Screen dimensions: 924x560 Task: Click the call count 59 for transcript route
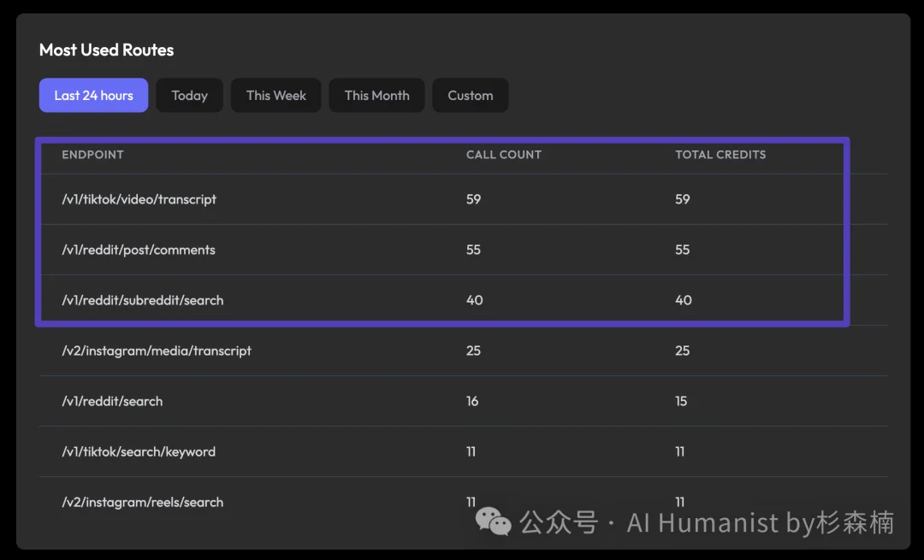(474, 198)
